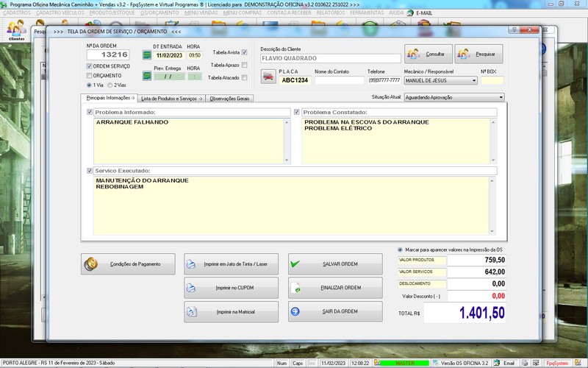Viewport: 588px width, 368px height.
Task: Click the Consultar button
Action: point(429,54)
